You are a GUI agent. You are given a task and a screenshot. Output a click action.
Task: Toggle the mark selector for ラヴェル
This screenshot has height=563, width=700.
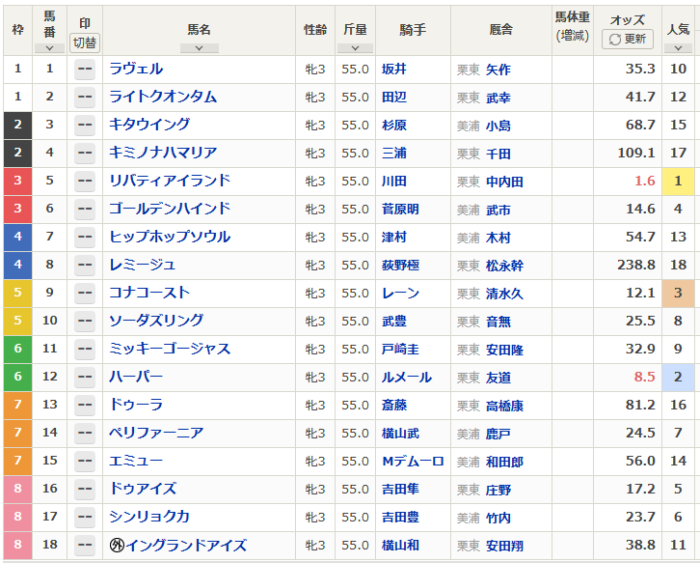pos(85,69)
